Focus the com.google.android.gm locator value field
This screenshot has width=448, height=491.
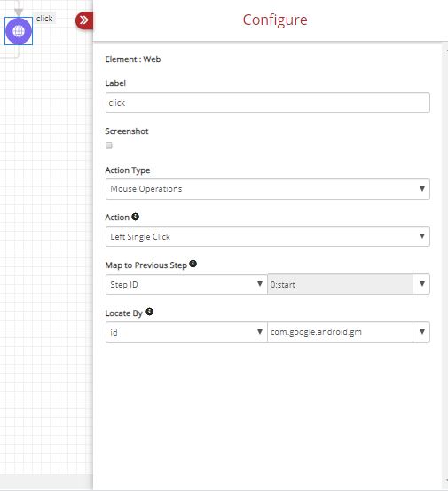pyautogui.click(x=341, y=332)
